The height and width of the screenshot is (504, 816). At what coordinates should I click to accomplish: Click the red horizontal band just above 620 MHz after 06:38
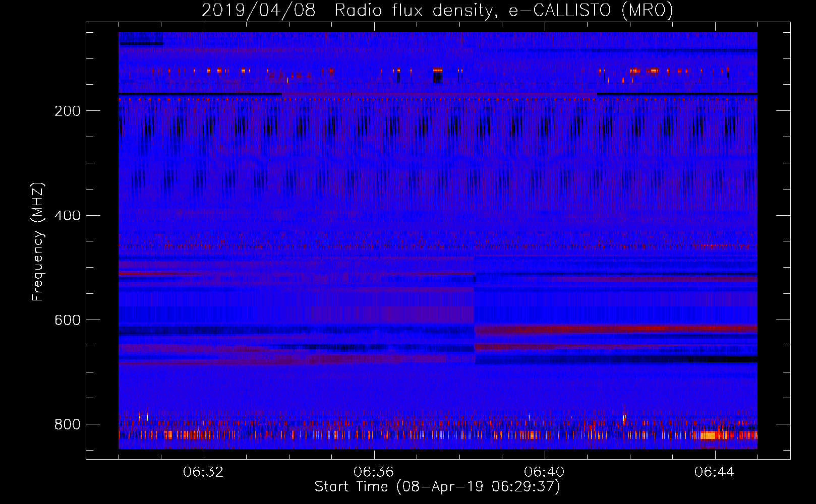pos(616,329)
